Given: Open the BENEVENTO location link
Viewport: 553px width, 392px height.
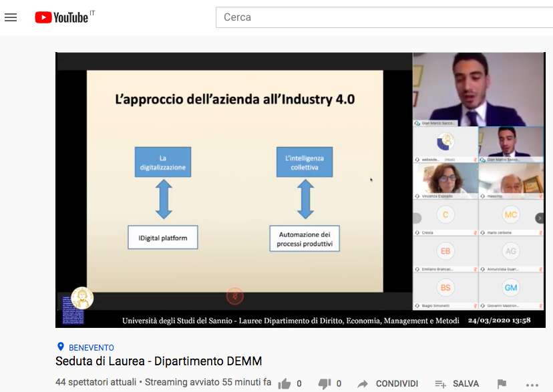Looking at the screenshot, I should pos(91,347).
